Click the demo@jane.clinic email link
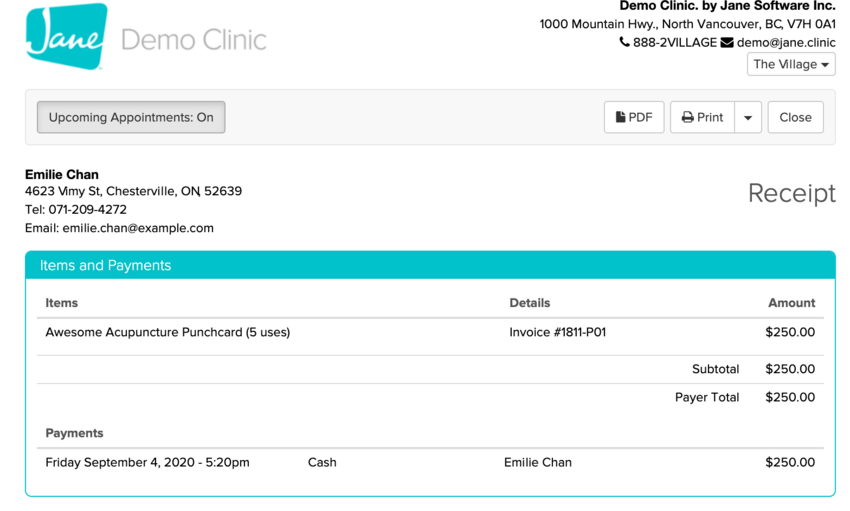This screenshot has width=850, height=511. click(x=786, y=43)
